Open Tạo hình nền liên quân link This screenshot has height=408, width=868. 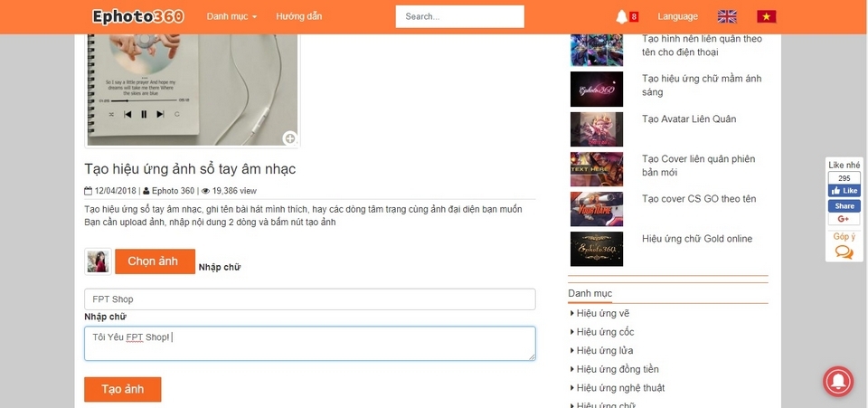[702, 45]
